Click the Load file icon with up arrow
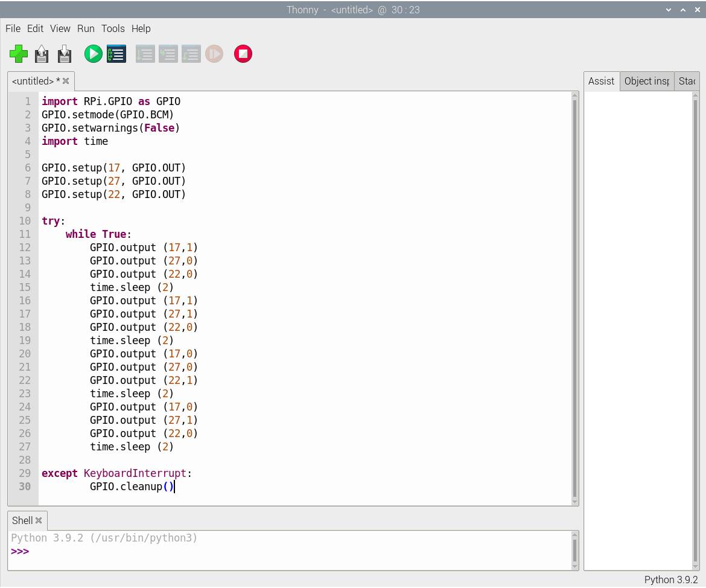Image resolution: width=706 pixels, height=588 pixels. coord(42,54)
